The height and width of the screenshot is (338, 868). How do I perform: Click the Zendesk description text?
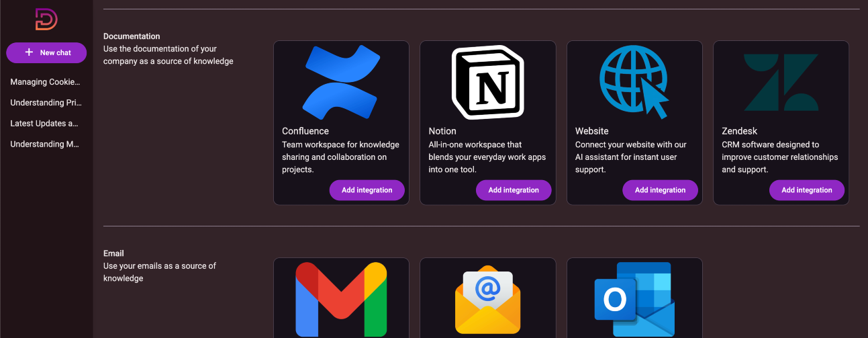(780, 157)
